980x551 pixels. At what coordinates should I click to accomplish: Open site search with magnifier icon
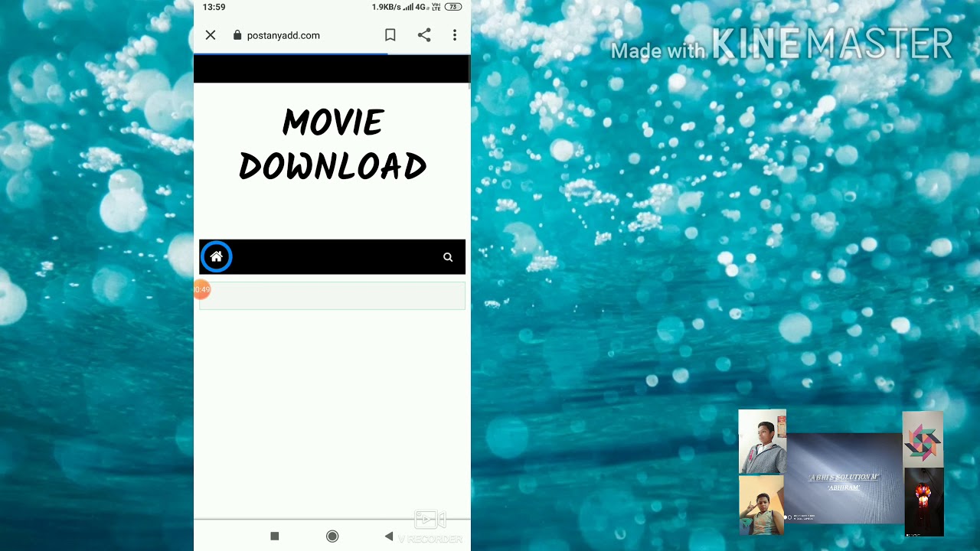pyautogui.click(x=448, y=257)
